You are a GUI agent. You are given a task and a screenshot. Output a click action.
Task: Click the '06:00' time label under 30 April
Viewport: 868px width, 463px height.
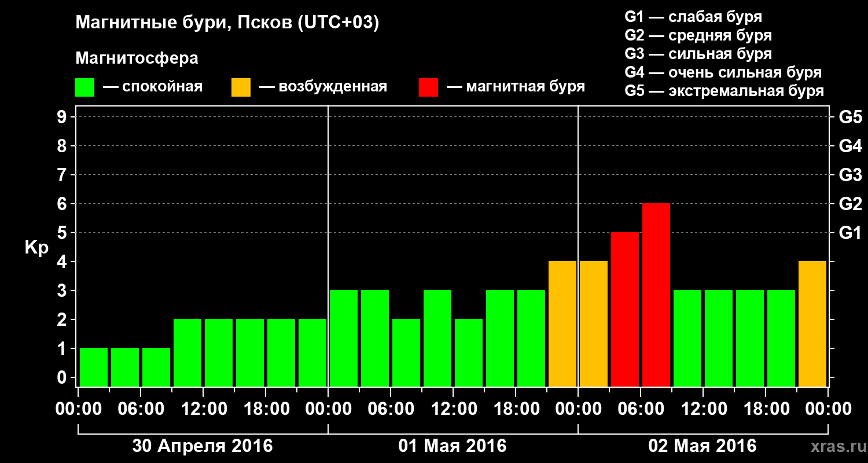click(141, 409)
